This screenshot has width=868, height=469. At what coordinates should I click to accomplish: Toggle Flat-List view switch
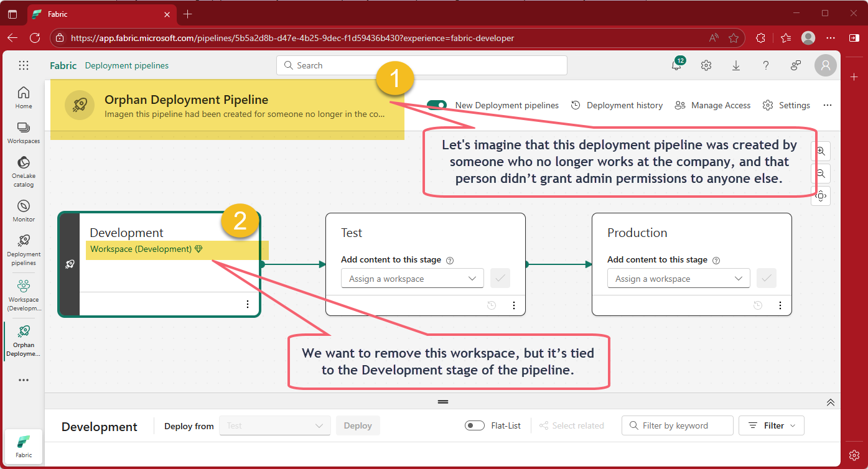point(475,425)
